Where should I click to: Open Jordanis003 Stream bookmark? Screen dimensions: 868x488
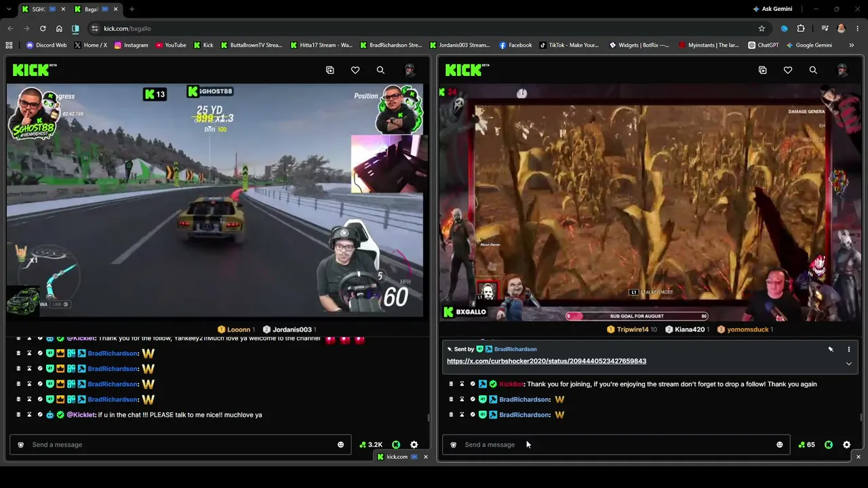coord(460,45)
